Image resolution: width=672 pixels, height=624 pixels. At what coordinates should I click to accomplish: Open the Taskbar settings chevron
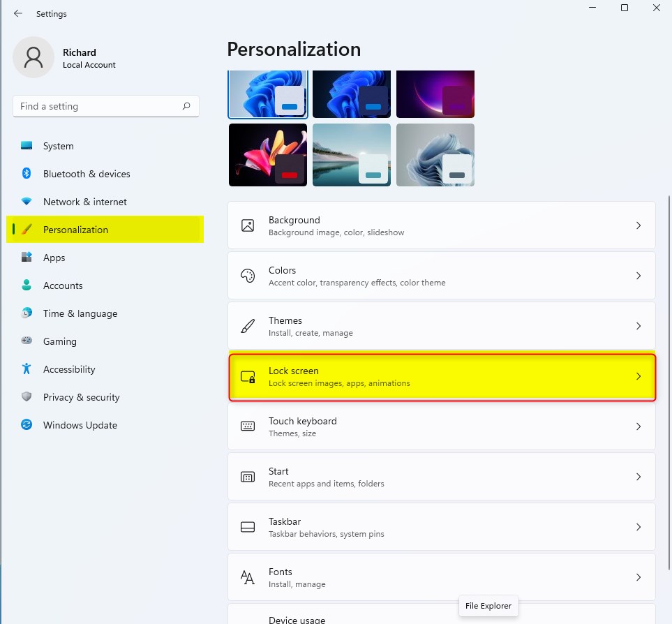point(639,527)
